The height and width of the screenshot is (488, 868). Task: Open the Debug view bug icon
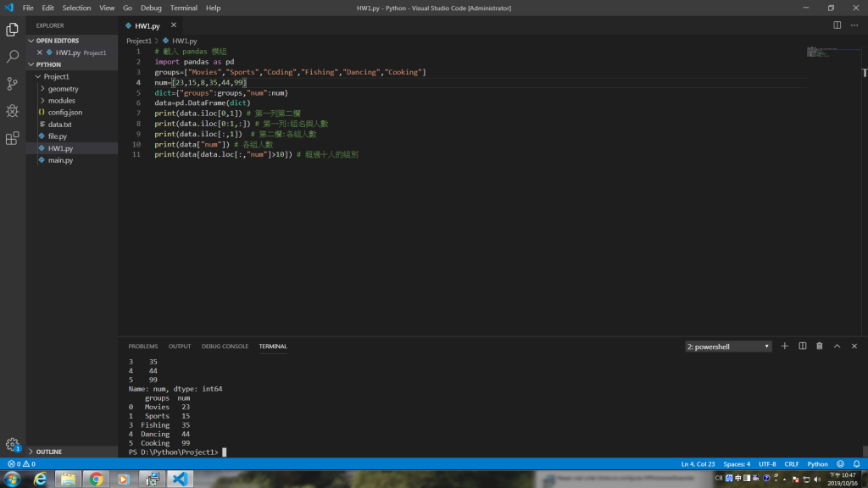tap(12, 111)
